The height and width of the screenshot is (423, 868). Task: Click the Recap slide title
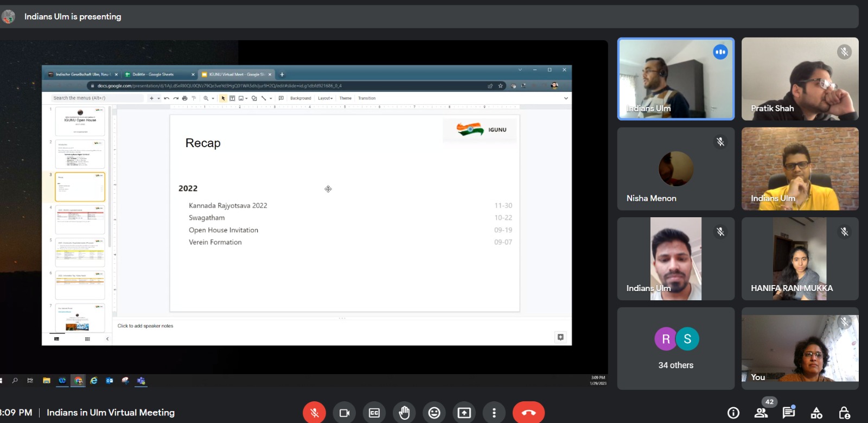click(x=203, y=143)
